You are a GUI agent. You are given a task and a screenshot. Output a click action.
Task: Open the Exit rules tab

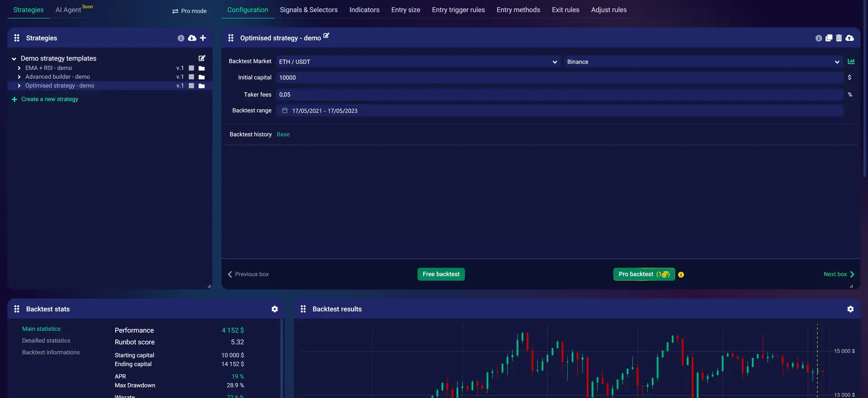[x=565, y=10]
